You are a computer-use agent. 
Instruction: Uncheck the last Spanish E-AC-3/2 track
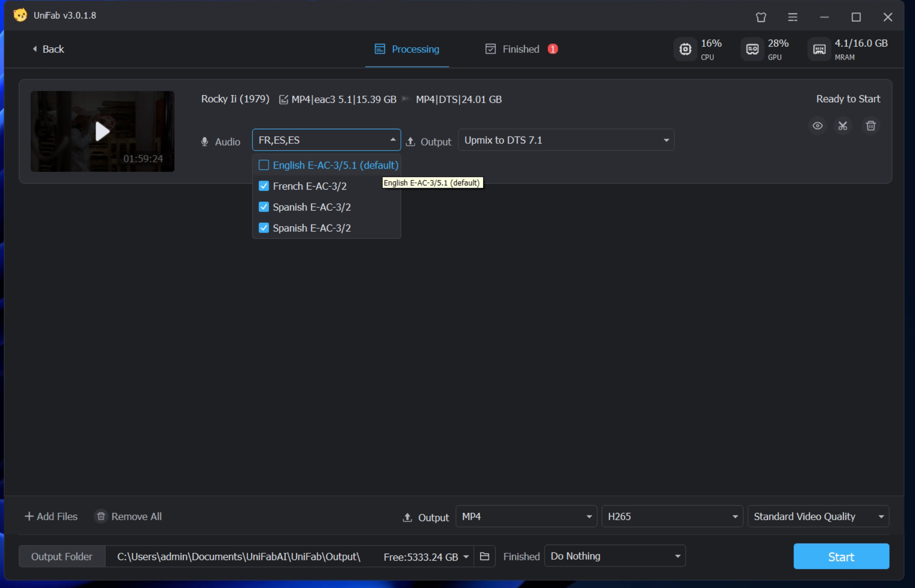tap(264, 228)
